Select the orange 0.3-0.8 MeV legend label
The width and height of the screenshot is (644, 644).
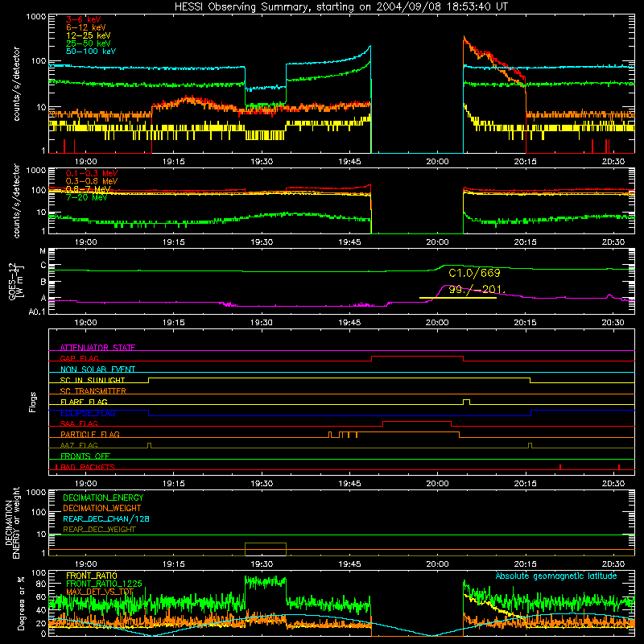tap(92, 181)
